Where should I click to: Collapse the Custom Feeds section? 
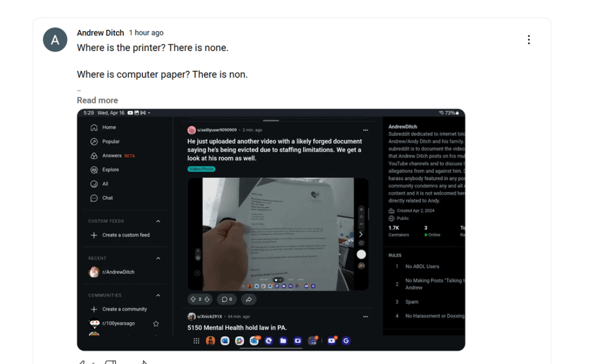tap(158, 221)
